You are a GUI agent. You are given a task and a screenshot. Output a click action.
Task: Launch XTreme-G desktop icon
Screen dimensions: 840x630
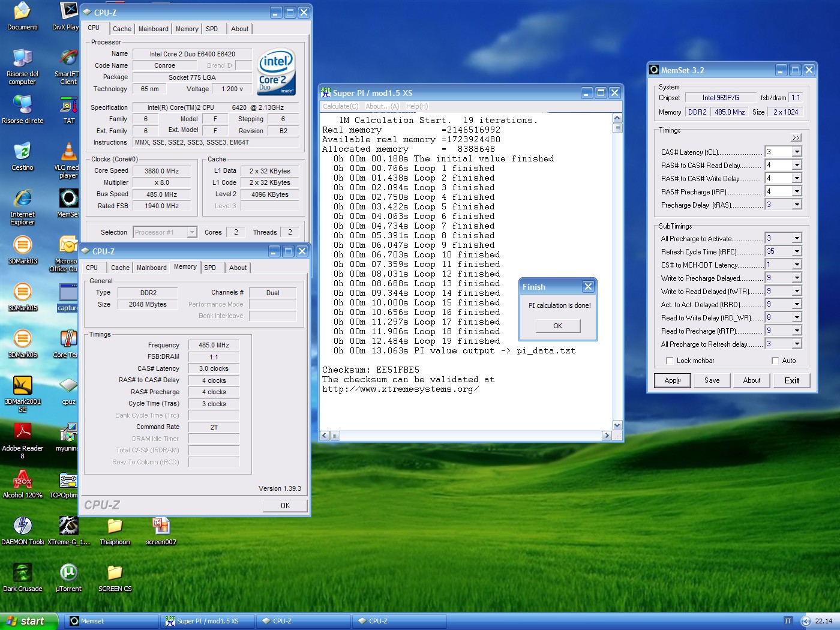[68, 530]
